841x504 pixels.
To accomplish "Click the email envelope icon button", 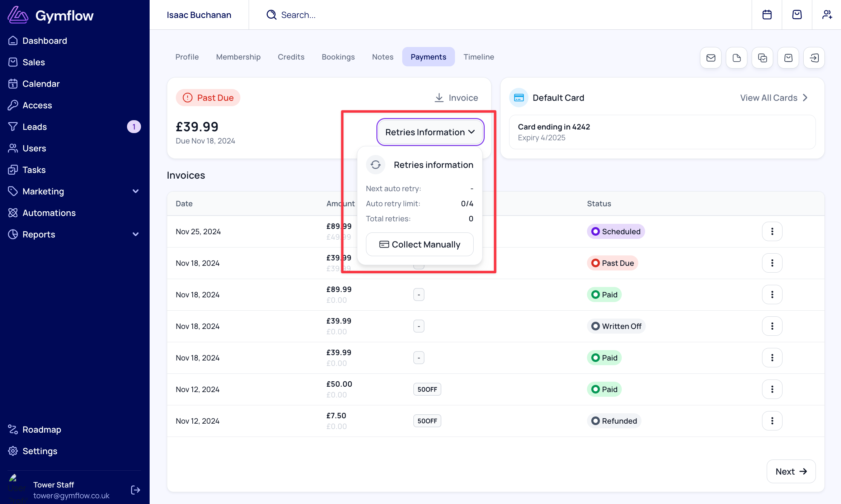I will (710, 58).
